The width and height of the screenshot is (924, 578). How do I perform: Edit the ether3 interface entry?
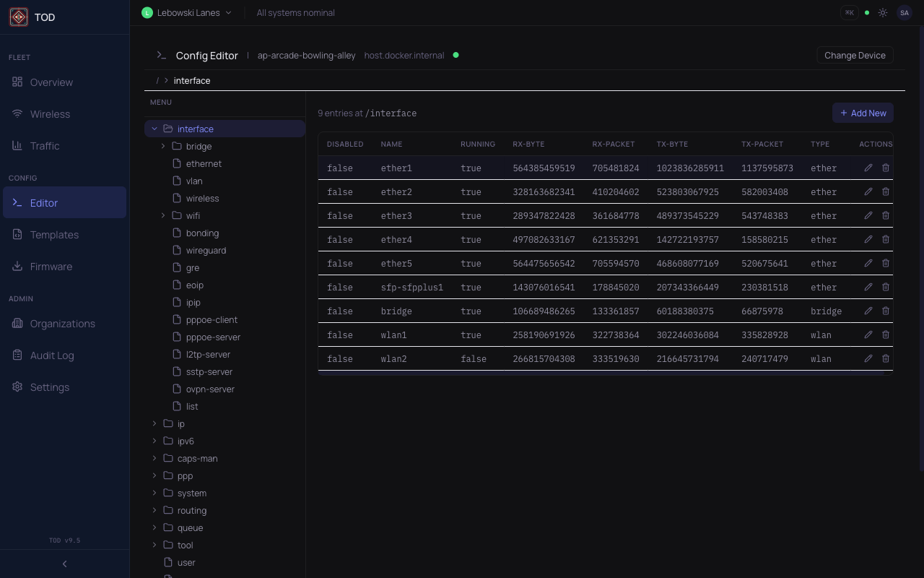tap(868, 215)
